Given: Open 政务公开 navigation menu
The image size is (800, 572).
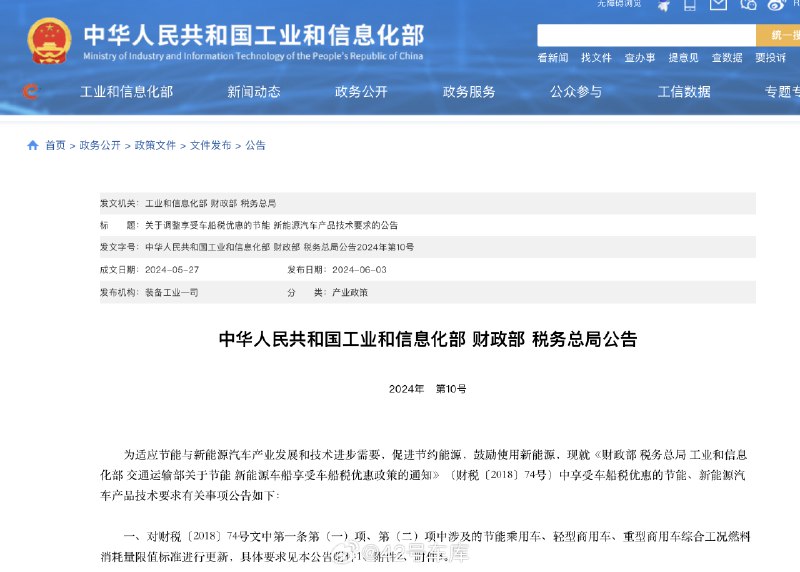Looking at the screenshot, I should tap(361, 92).
